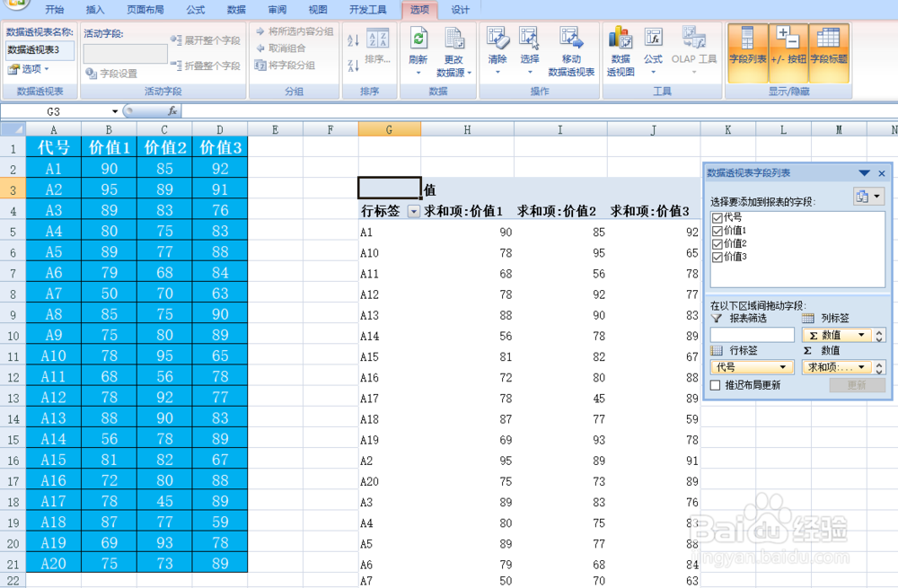
Task: Click sort ascending A-Z icon
Action: point(353,40)
